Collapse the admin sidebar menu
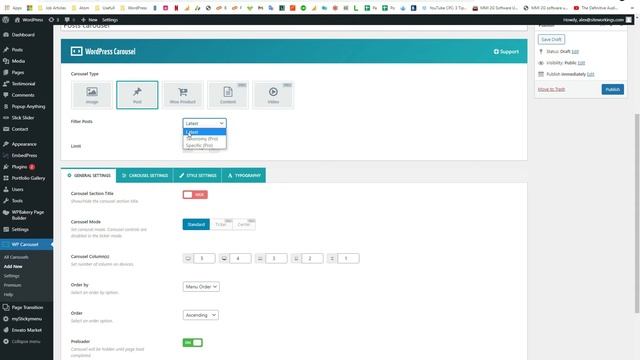The height and width of the screenshot is (360, 640). click(x=26, y=342)
